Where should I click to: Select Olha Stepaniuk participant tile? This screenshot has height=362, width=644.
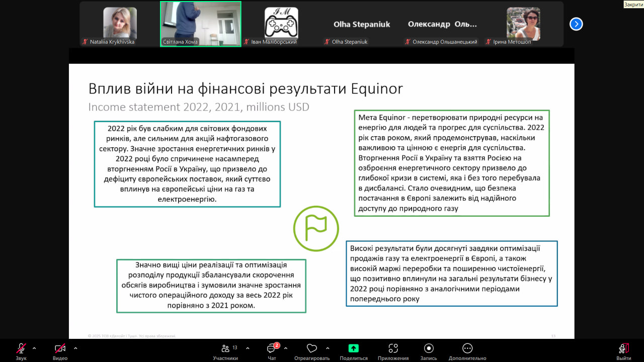click(362, 24)
